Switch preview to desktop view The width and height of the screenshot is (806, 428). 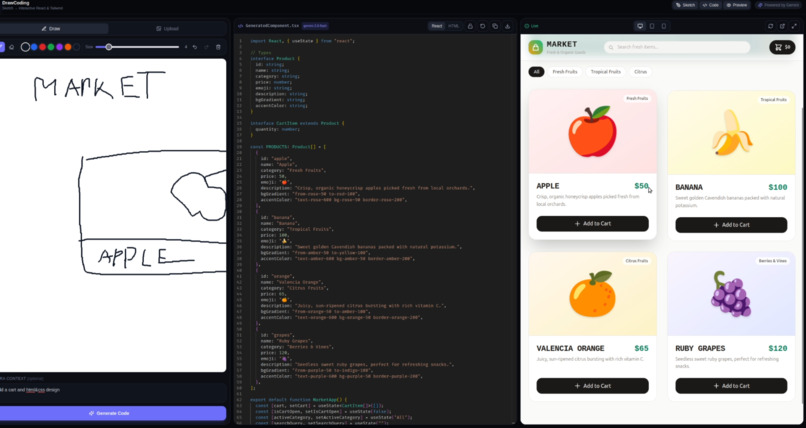tap(640, 26)
